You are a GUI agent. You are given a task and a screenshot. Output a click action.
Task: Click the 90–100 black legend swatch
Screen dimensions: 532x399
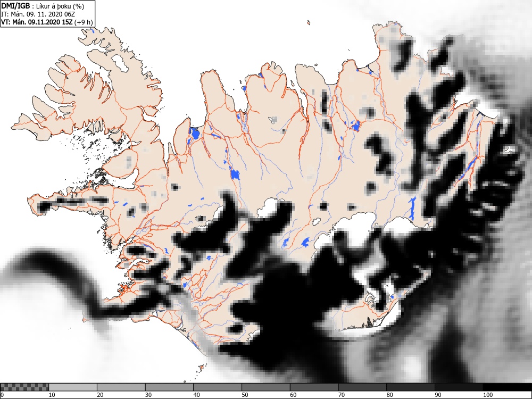click(459, 387)
